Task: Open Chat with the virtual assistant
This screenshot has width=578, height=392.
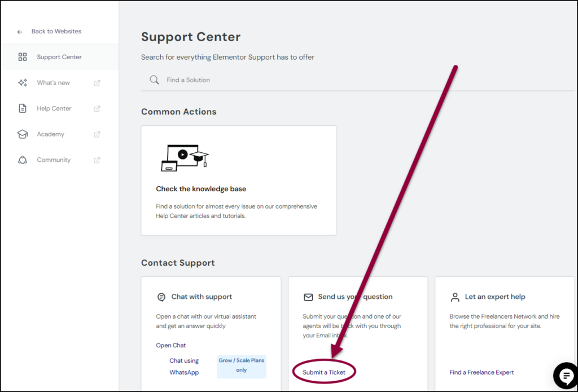Action: point(170,345)
